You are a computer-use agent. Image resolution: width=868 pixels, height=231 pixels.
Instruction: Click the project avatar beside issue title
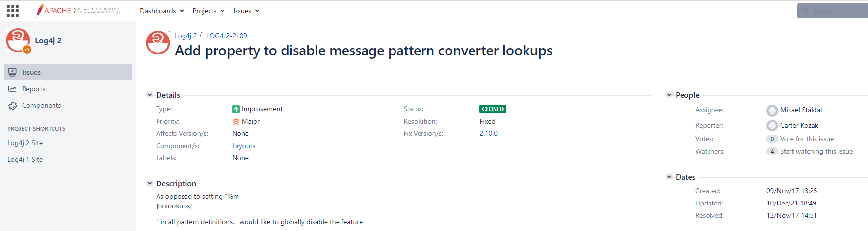(158, 43)
